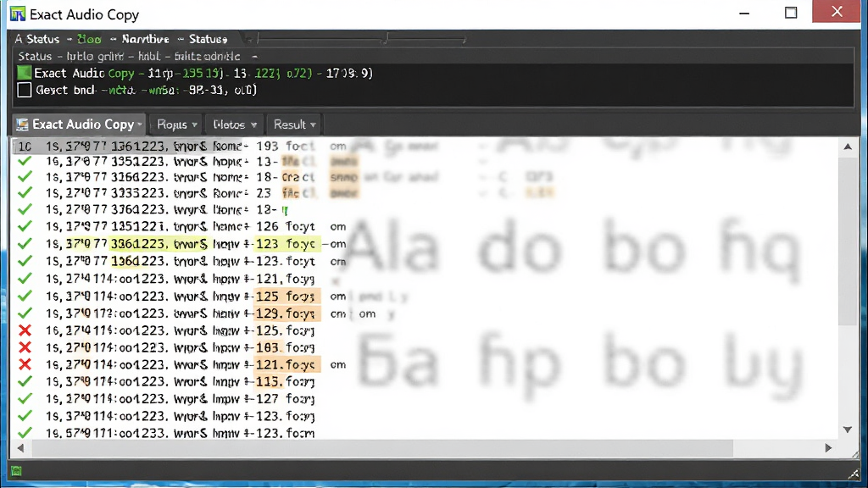Image resolution: width=868 pixels, height=488 pixels.
Task: Expand the Rogus dropdown
Action: pos(176,125)
